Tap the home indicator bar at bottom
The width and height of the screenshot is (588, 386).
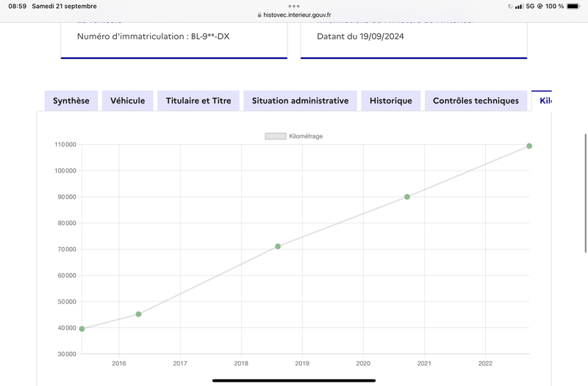[294, 381]
